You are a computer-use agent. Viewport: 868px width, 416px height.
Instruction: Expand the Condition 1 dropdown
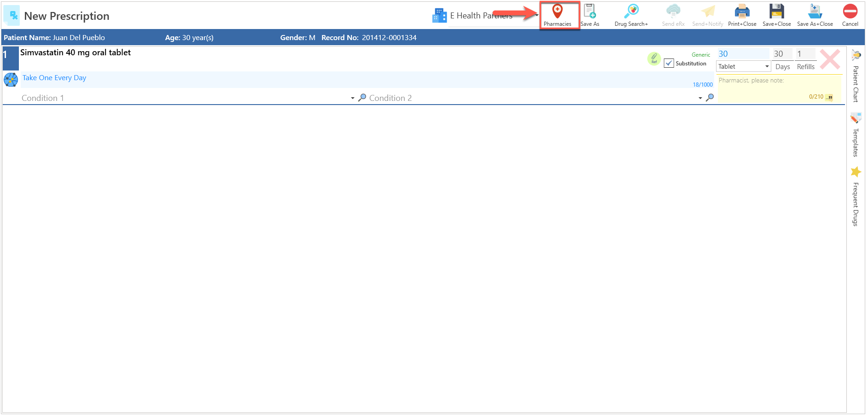[352, 98]
